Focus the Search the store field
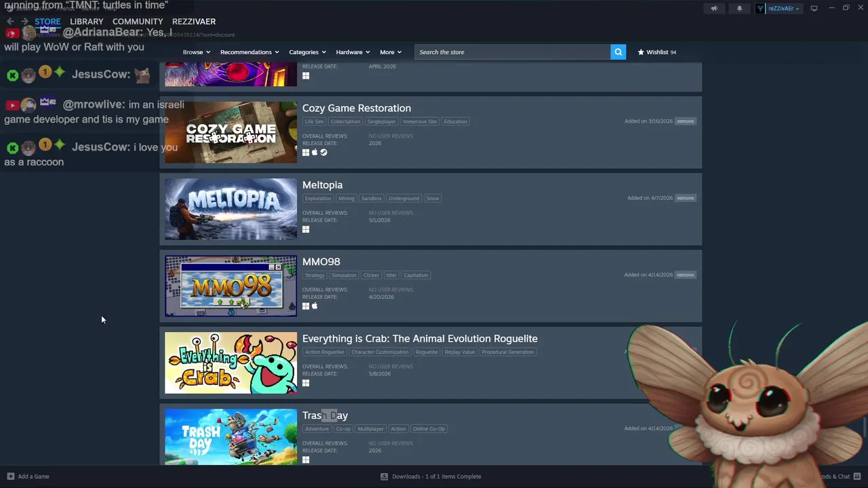Screen dimensions: 868x488 click(x=512, y=52)
